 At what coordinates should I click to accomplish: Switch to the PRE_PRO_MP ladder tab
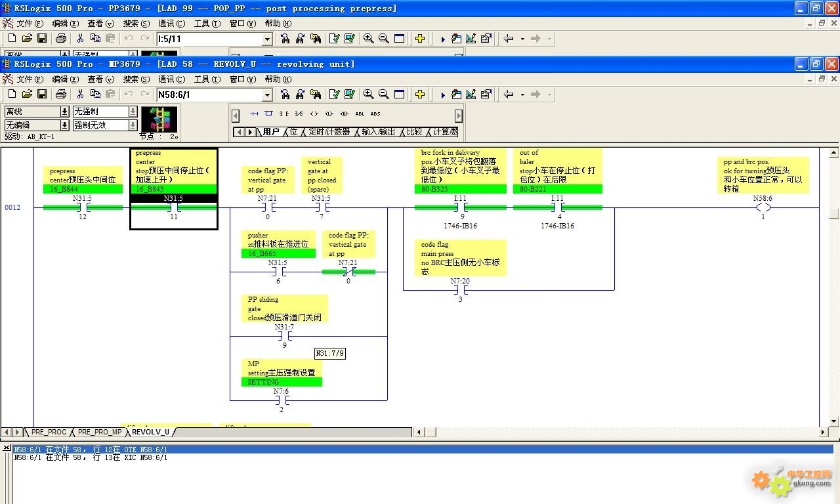[x=100, y=432]
